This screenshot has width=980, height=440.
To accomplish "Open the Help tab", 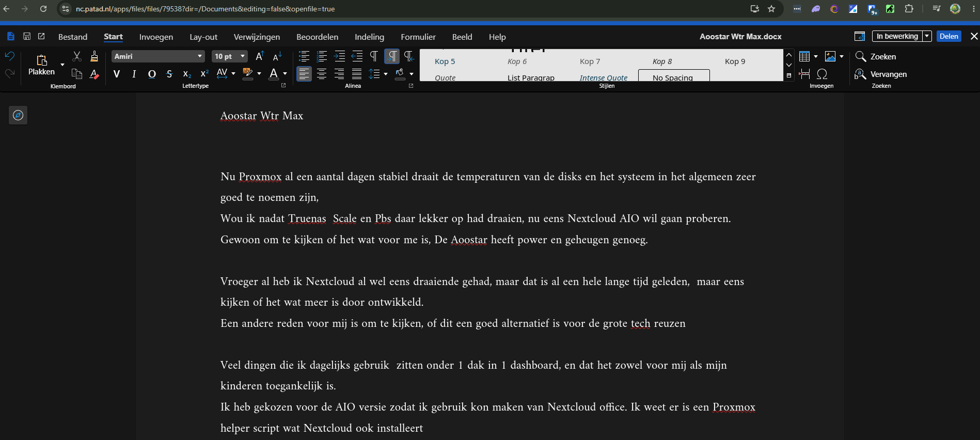I will coord(497,37).
